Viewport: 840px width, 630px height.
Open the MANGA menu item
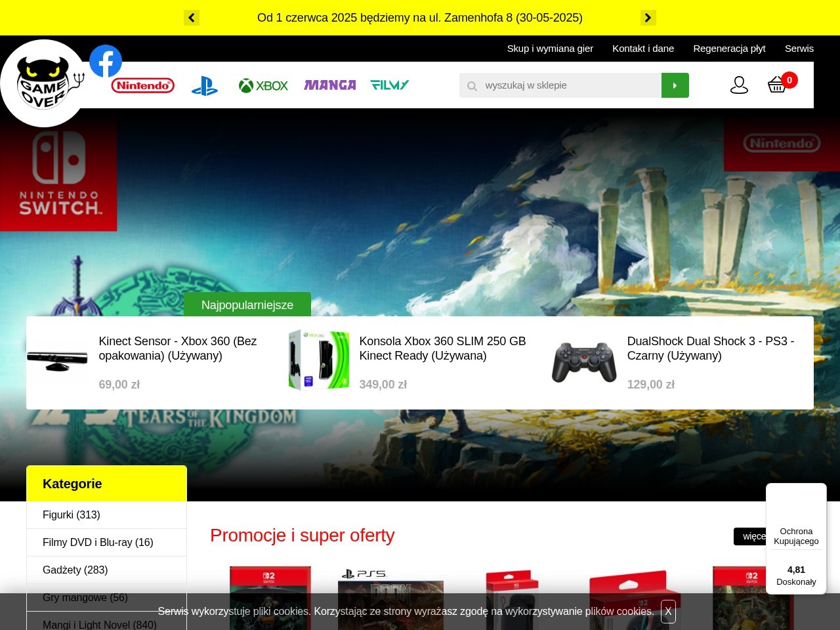click(x=329, y=85)
